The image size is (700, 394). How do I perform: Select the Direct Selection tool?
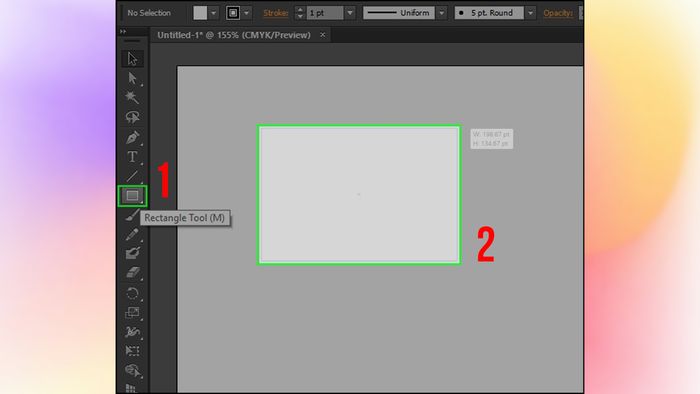[132, 78]
